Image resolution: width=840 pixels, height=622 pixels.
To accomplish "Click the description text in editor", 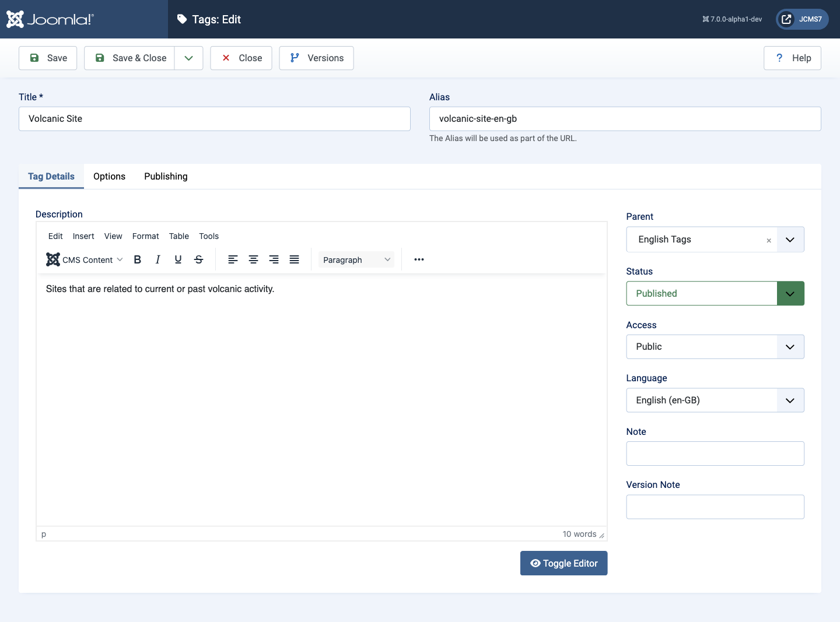I will pyautogui.click(x=160, y=289).
